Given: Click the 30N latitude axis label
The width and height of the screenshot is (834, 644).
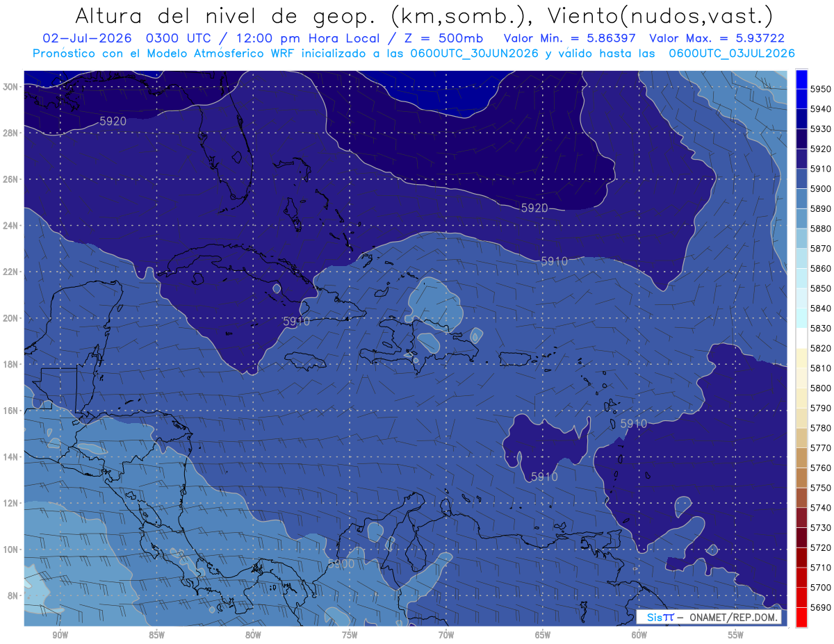Looking at the screenshot, I should 10,87.
